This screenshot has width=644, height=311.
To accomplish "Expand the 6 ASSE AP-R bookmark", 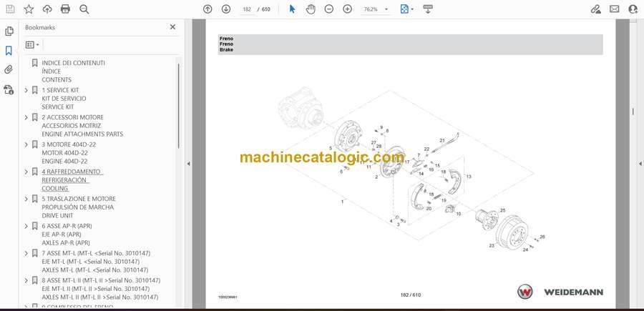I will point(26,226).
